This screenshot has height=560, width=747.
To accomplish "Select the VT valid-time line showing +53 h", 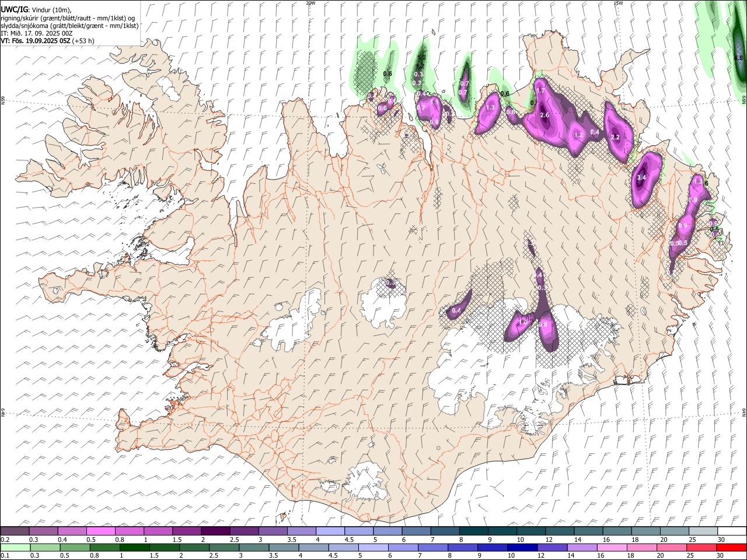I will [x=47, y=41].
